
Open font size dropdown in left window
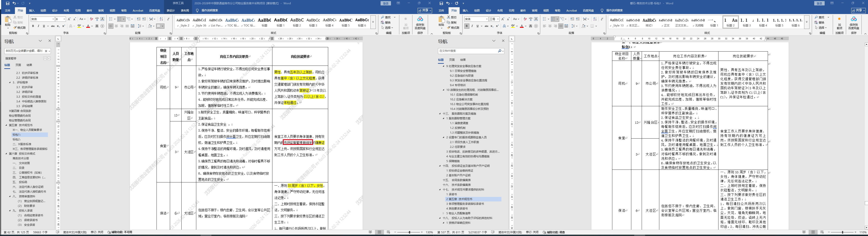click(64, 19)
